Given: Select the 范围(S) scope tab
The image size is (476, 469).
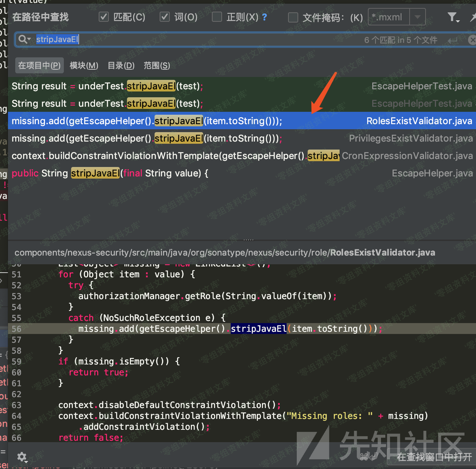Looking at the screenshot, I should pos(157,66).
